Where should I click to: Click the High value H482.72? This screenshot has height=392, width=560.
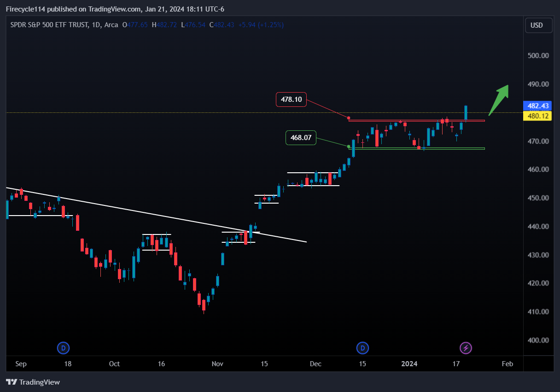pyautogui.click(x=164, y=25)
